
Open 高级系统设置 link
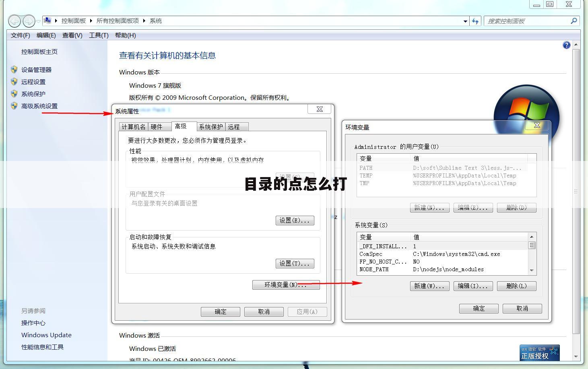[x=39, y=106]
